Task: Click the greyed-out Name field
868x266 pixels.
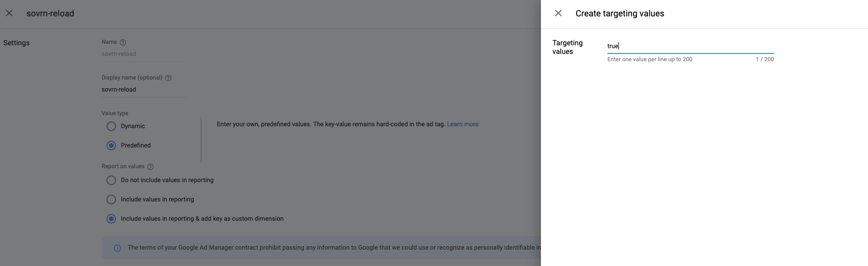Action: point(144,54)
